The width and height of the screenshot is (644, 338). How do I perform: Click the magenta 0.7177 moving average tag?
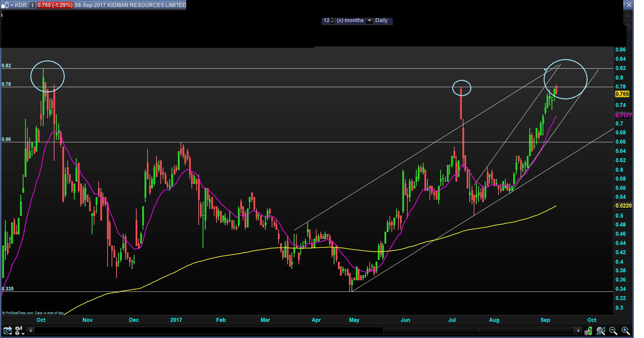(624, 116)
